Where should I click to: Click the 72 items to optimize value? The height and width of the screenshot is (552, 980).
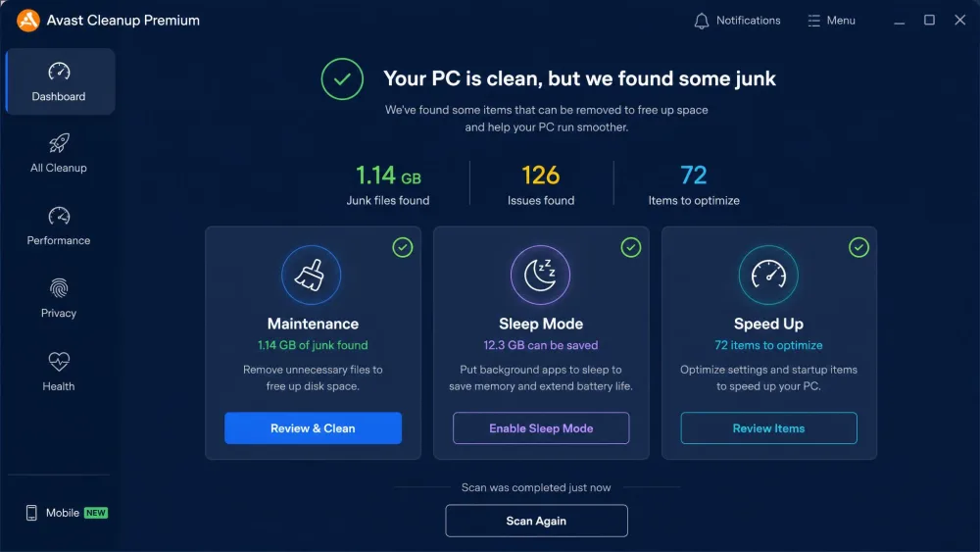point(693,176)
